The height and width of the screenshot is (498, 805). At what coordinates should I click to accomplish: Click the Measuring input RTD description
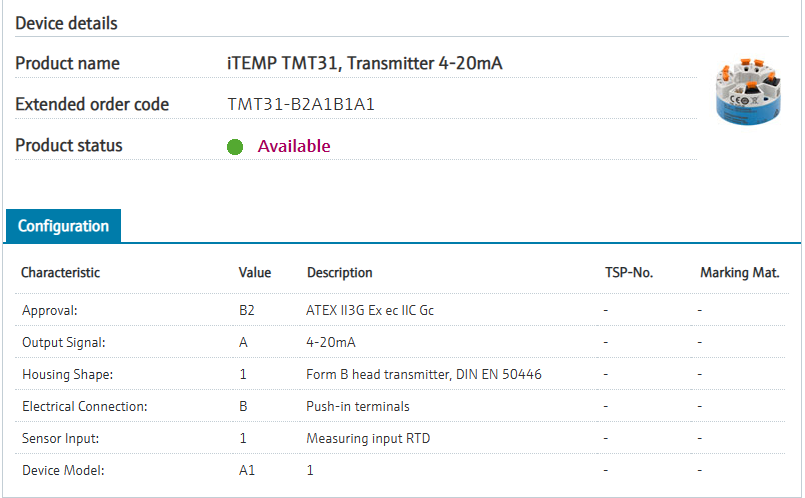point(366,438)
